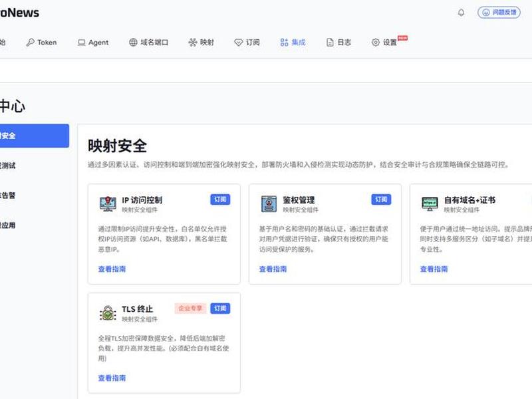Click the 自有域名+证书 monitor icon

(x=430, y=204)
